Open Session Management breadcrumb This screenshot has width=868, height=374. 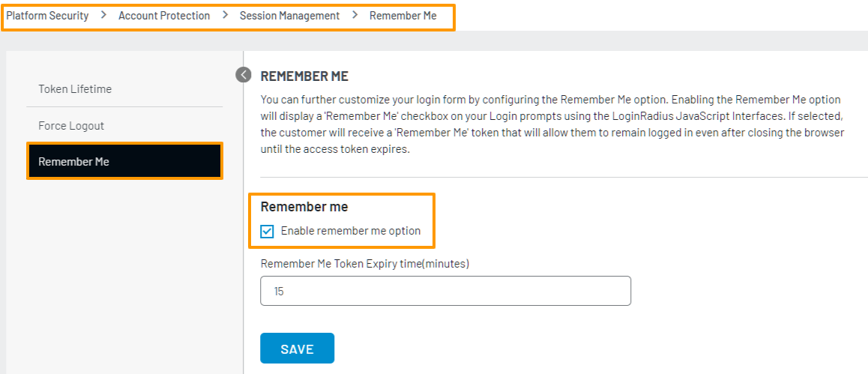[x=289, y=16]
